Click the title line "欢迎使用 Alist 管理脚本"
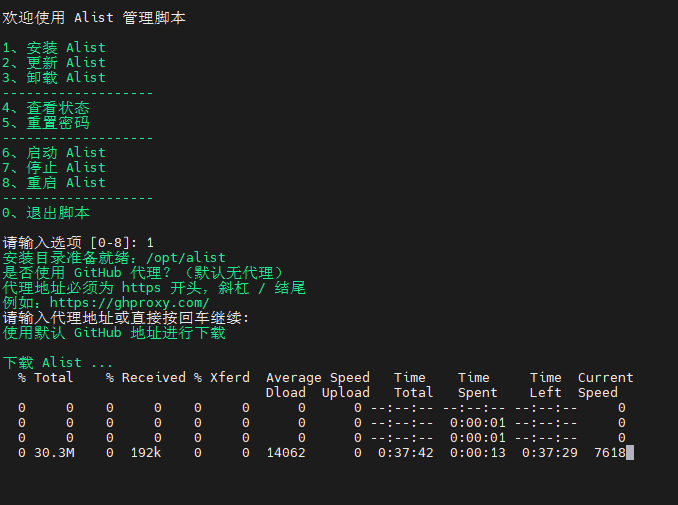The height and width of the screenshot is (505, 678). point(94,18)
